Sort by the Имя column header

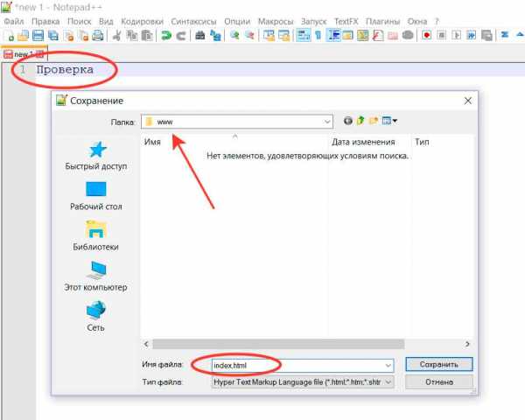point(152,142)
